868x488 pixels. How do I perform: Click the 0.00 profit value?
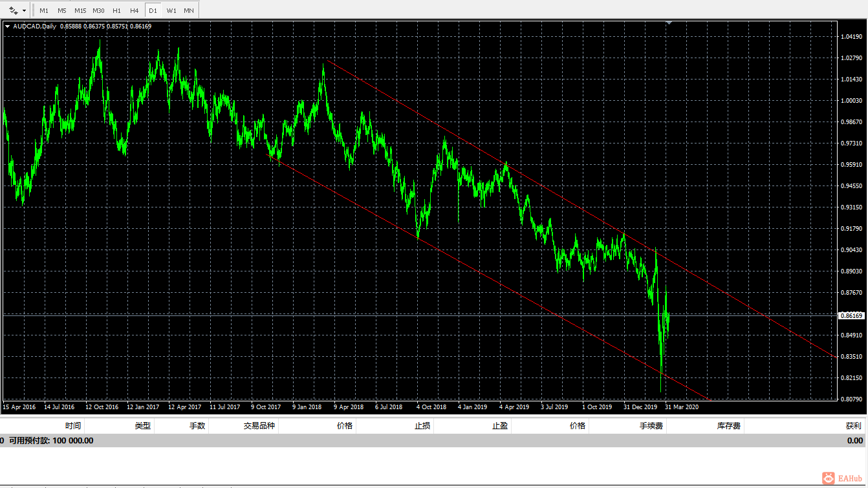[x=855, y=441]
